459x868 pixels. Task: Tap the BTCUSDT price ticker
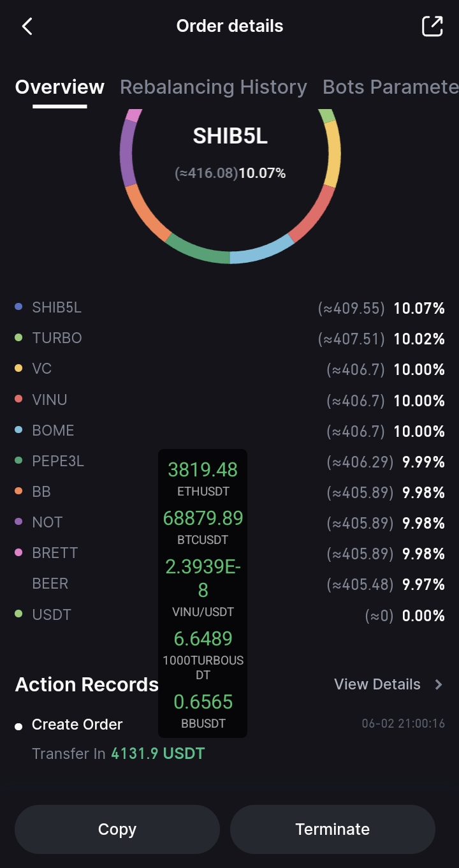203,526
